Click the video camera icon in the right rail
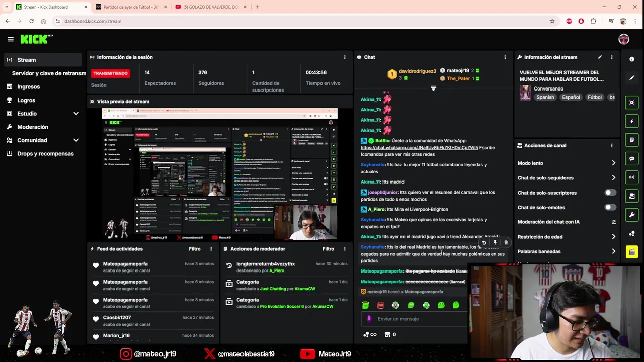The image size is (644, 362). point(632,196)
